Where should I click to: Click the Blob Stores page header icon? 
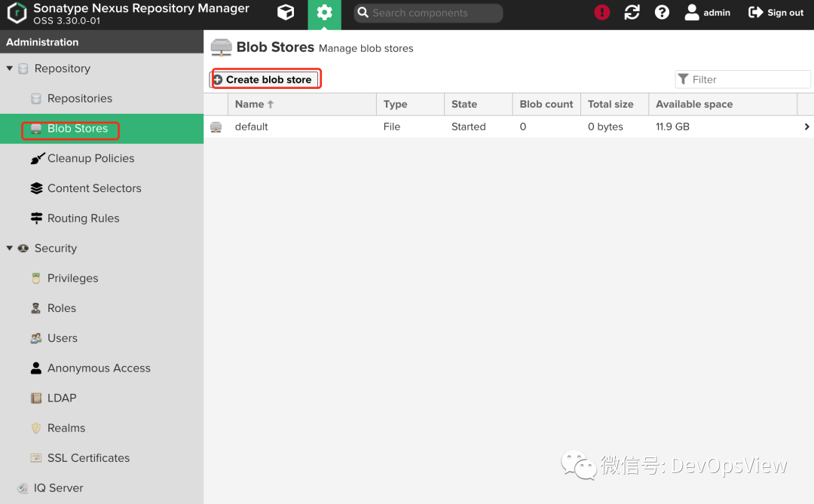[x=221, y=47]
